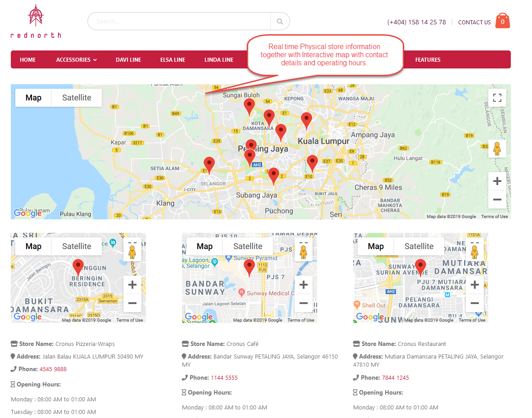Click Pegman on Cronus Pizzeria-Wraps map

(132, 252)
